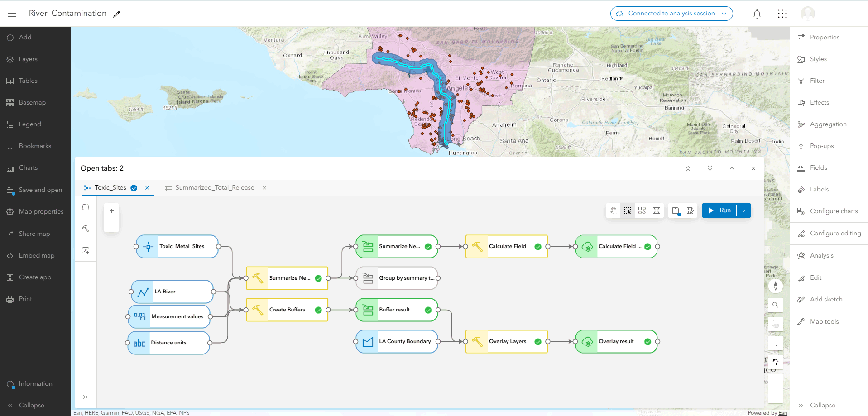Toggle the rectangle Select mode tool
868x416 pixels.
pos(628,210)
